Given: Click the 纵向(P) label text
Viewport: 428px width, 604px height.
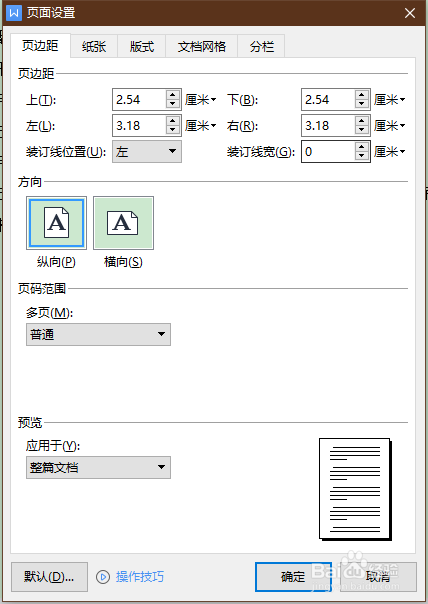Looking at the screenshot, I should [56, 262].
